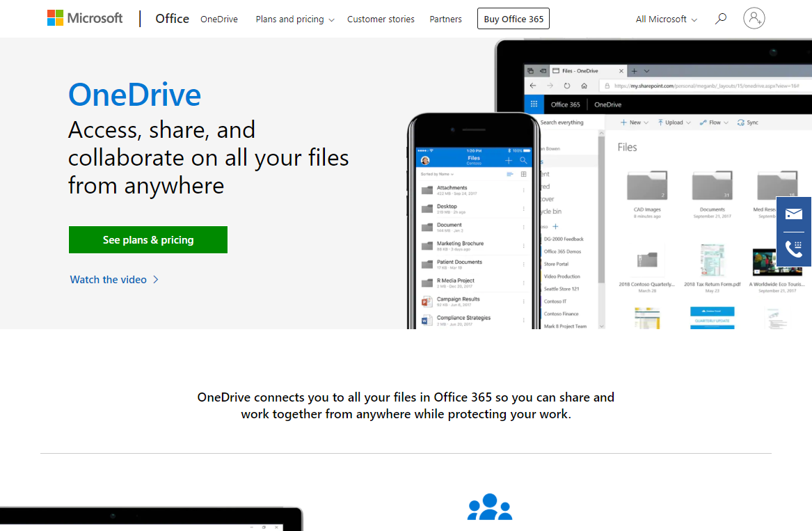Click Seattle Store 121 in sidebar
Viewport: 812px width, 531px height.
coord(562,289)
